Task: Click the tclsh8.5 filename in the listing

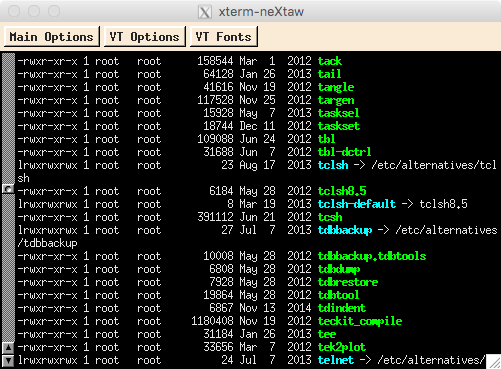Action: click(342, 191)
